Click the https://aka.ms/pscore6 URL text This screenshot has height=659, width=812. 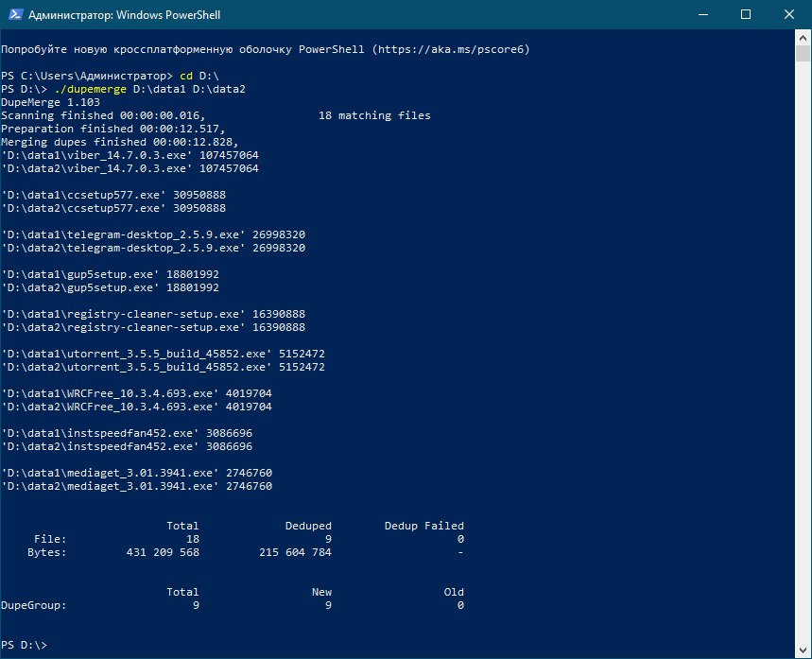pyautogui.click(x=451, y=49)
